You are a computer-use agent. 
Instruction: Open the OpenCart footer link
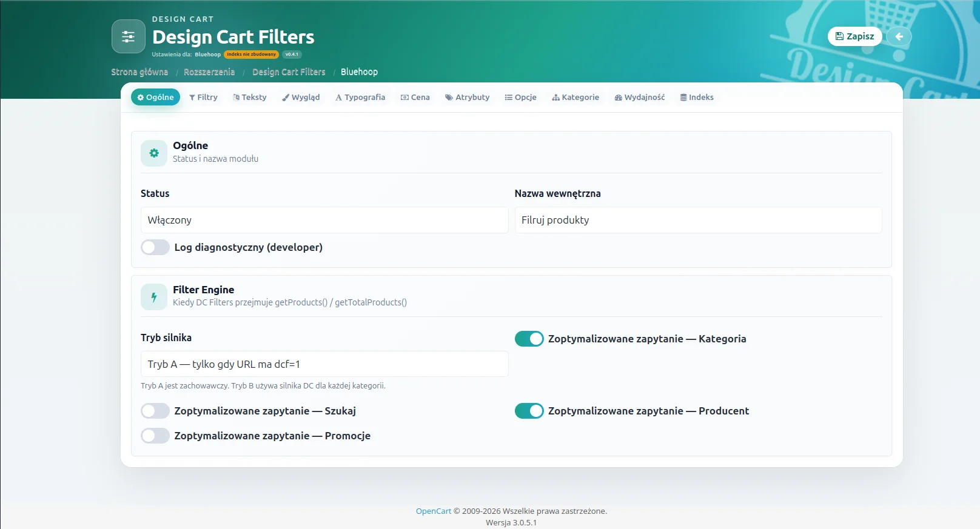pyautogui.click(x=434, y=511)
